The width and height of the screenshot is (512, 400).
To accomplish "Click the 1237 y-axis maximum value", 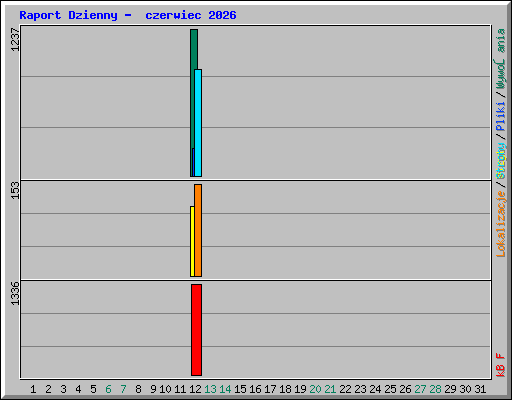I will click(x=15, y=40).
